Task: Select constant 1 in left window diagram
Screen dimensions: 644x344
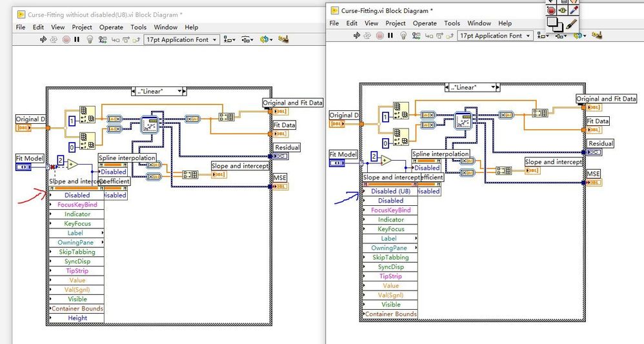Action: 72,121
